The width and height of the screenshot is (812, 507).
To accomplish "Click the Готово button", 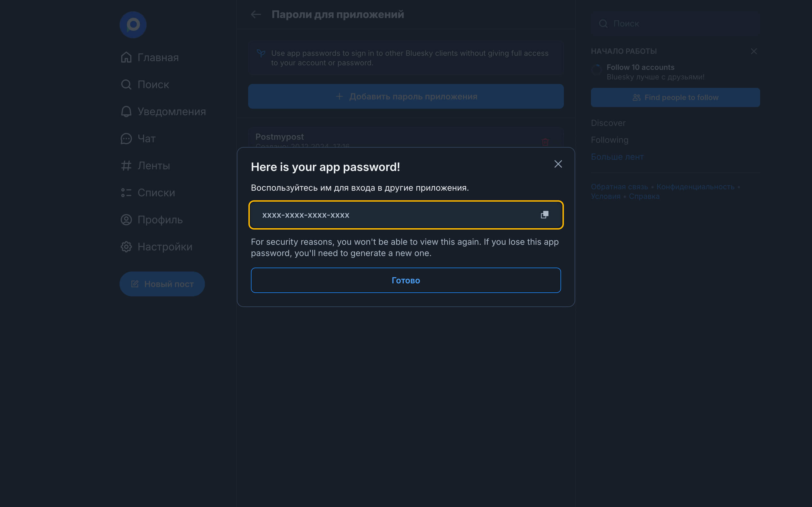I will pyautogui.click(x=406, y=280).
